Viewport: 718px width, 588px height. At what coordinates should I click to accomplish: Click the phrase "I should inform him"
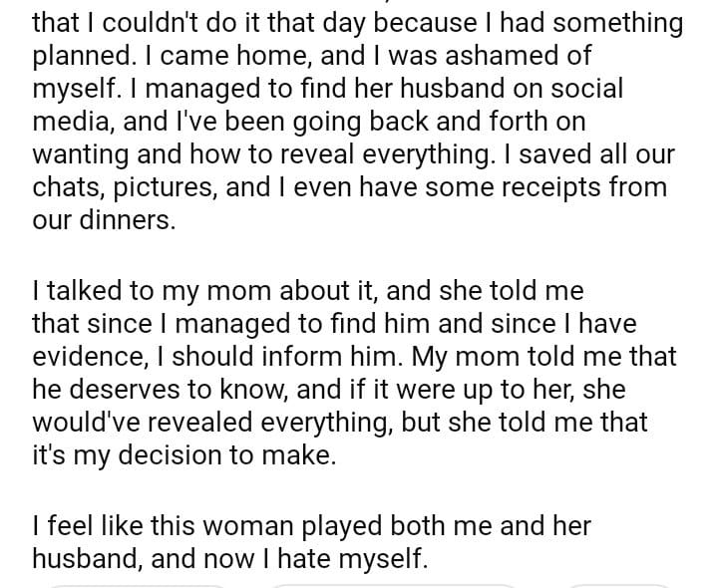[269, 356]
